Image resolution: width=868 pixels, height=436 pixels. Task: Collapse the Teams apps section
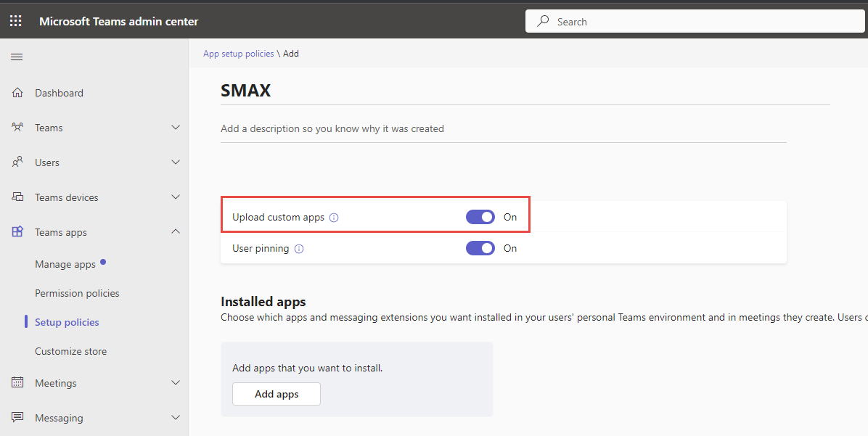tap(176, 231)
